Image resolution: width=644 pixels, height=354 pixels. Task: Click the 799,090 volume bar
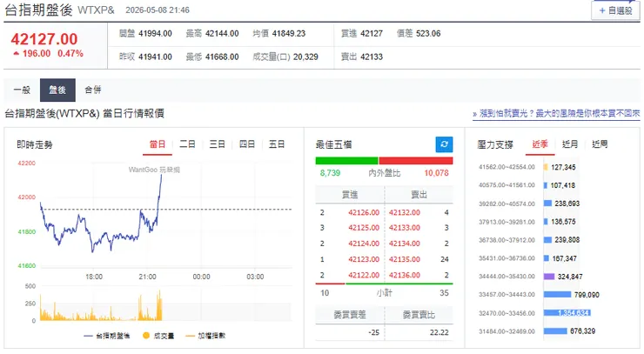[557, 295]
